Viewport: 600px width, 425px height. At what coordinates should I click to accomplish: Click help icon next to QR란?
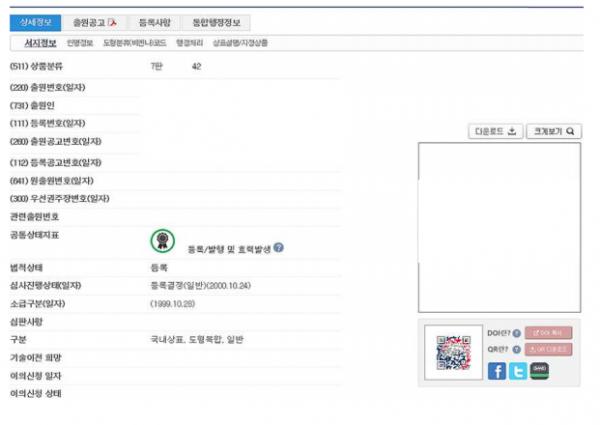pyautogui.click(x=516, y=349)
